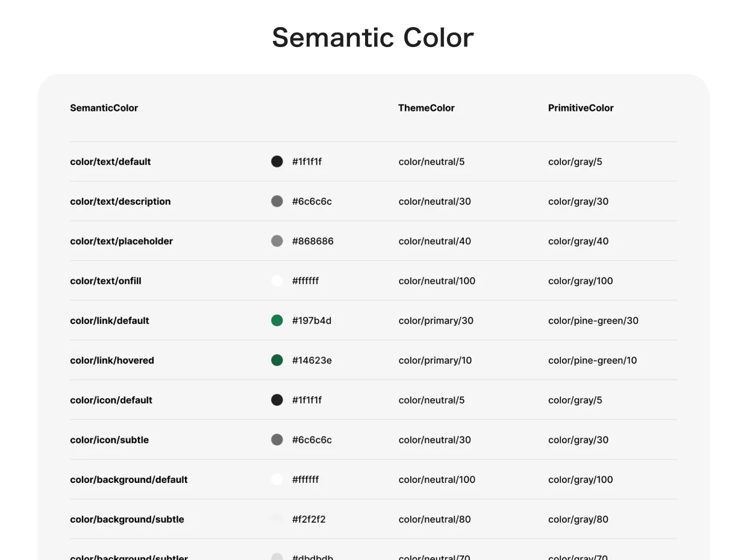Click "color/neutral/100" in the color/text/onfill row

[437, 281]
